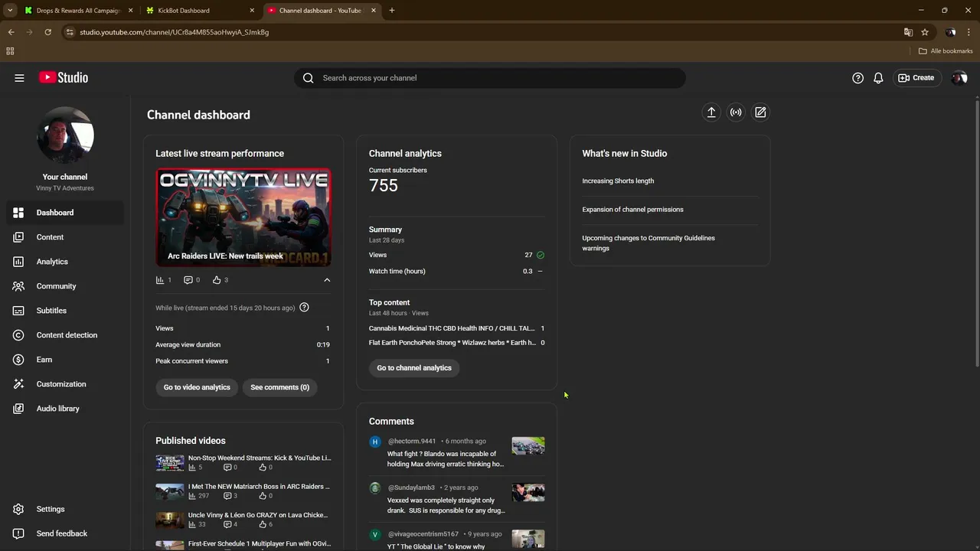Click the YouTube Studio logo
The image size is (980, 551).
coord(64,77)
